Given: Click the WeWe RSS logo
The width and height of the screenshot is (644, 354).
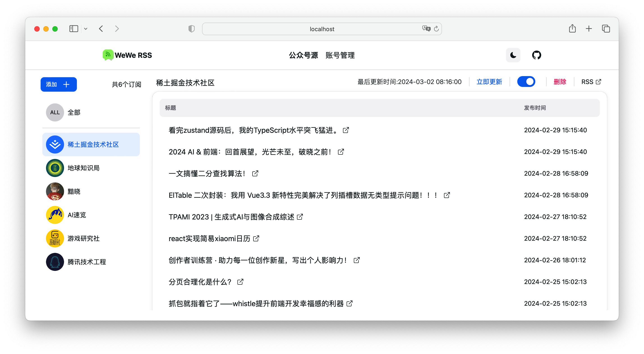Looking at the screenshot, I should [108, 55].
